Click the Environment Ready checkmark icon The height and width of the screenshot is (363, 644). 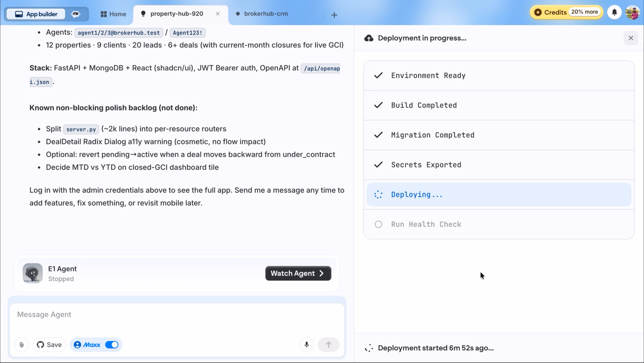pos(378,75)
